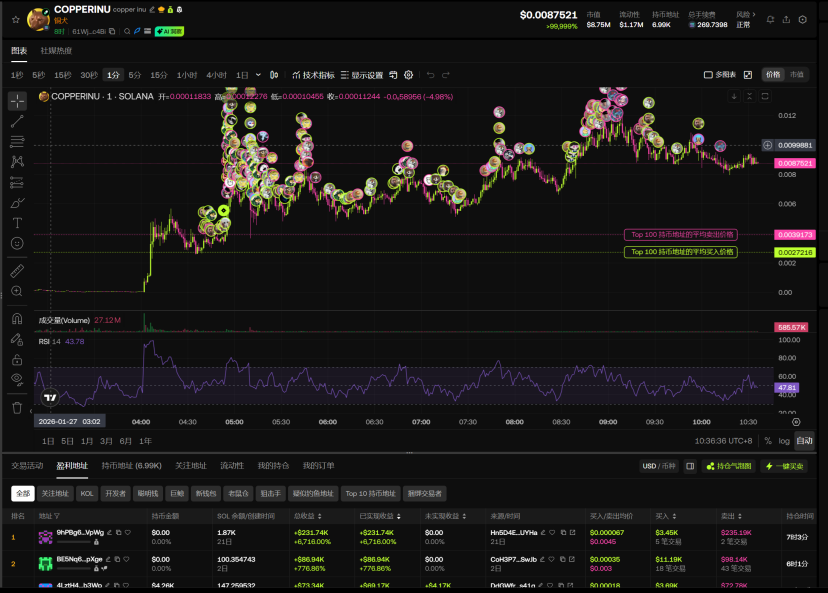Filter profit addresses by KOL
This screenshot has height=593, width=828.
87,493
